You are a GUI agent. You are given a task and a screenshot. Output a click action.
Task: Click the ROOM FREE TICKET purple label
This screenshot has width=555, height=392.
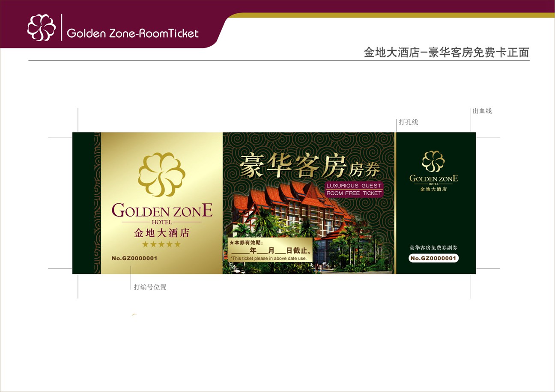[x=354, y=193]
